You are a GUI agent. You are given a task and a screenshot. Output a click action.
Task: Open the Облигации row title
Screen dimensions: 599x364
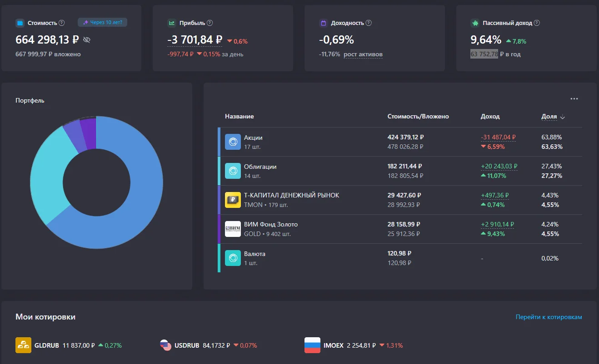(260, 167)
